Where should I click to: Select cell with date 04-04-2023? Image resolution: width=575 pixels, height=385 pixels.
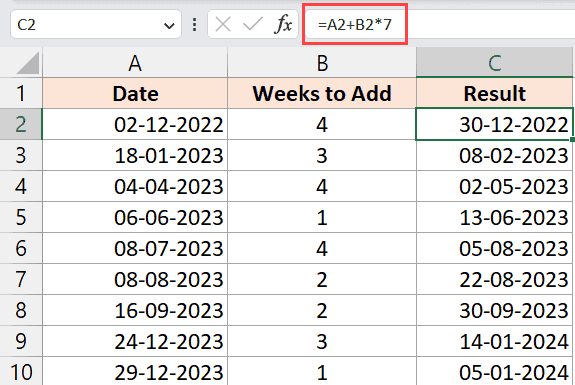(x=135, y=186)
